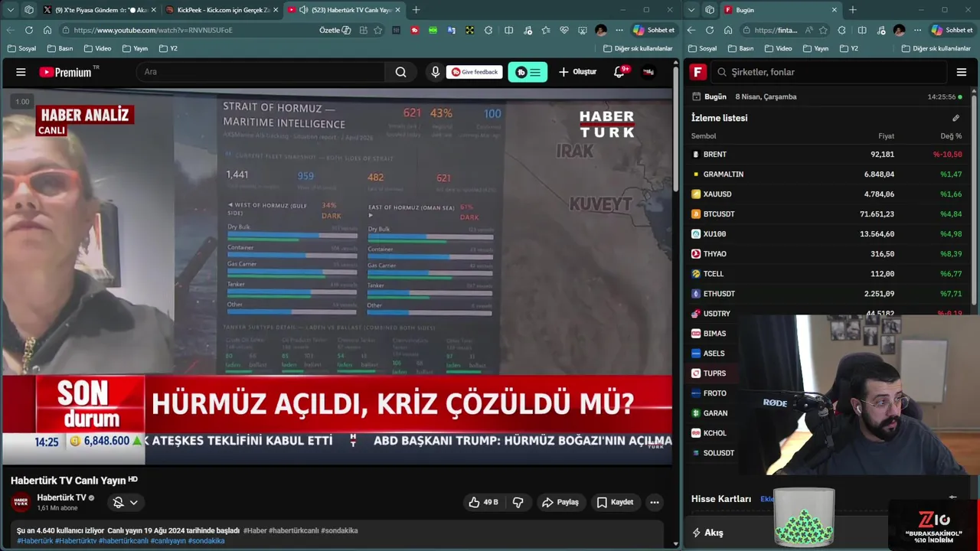Mute the Habertürk tab audio icon
This screenshot has width=980, height=551.
coord(304,10)
